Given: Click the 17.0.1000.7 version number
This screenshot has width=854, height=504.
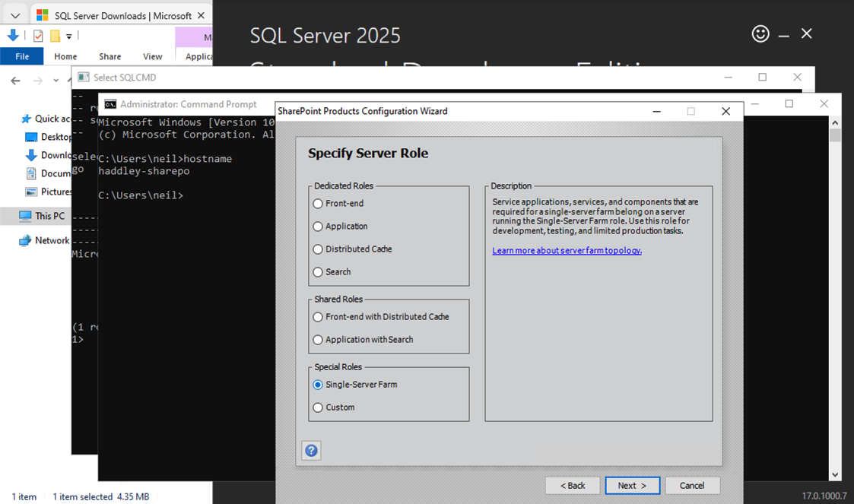Looking at the screenshot, I should point(824,496).
